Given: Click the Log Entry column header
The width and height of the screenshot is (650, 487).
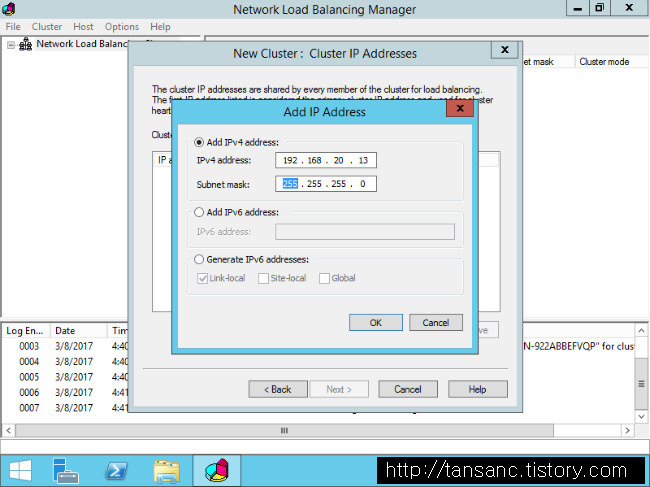Looking at the screenshot, I should [26, 331].
